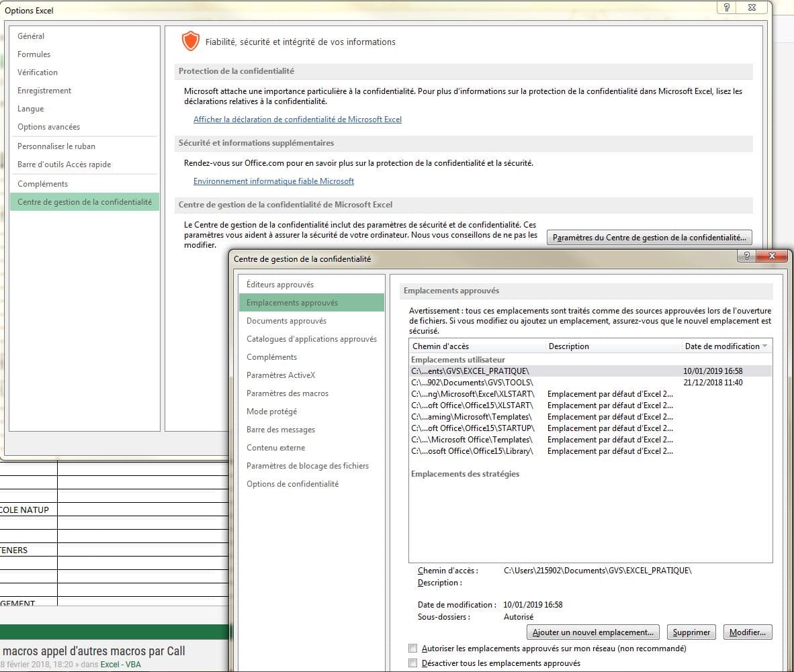
Task: Close the Centre de gestion de la confidentialité dialog
Action: pyautogui.click(x=772, y=256)
